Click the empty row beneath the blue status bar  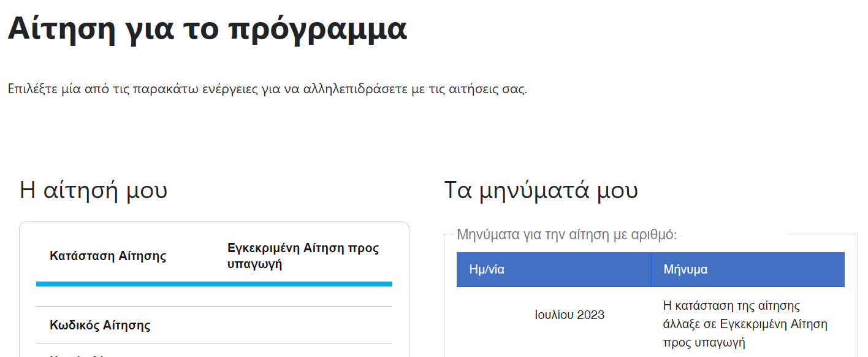[x=214, y=296]
